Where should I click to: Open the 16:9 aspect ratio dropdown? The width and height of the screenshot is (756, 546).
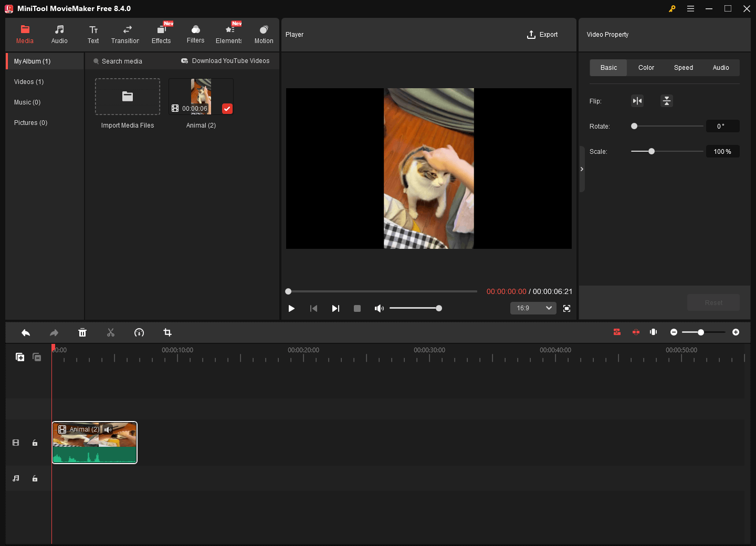coord(533,308)
